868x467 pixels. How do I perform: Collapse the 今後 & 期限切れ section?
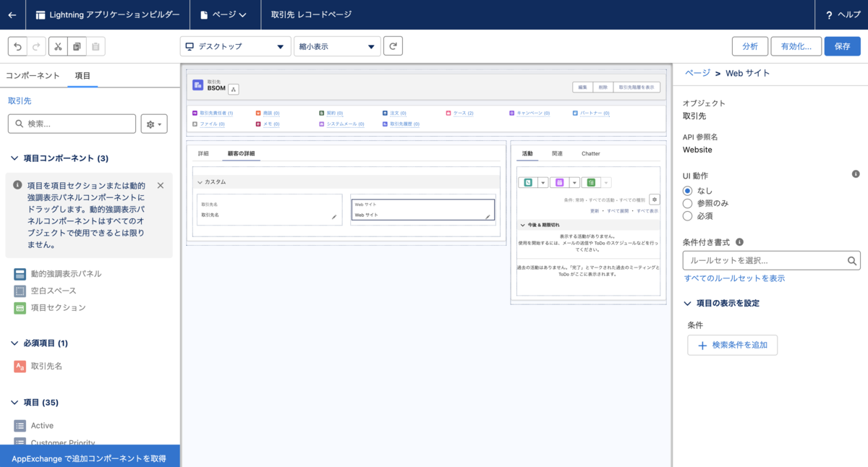click(x=523, y=225)
